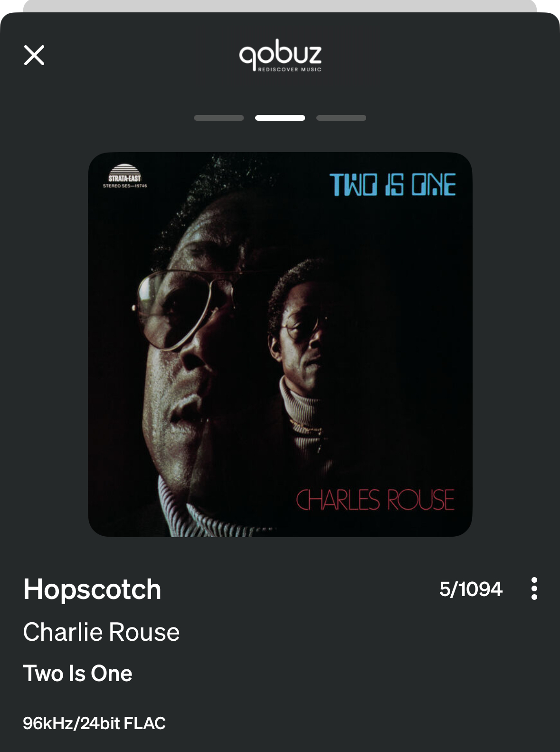Tap the Qobuz logo
The height and width of the screenshot is (752, 560).
tap(280, 58)
